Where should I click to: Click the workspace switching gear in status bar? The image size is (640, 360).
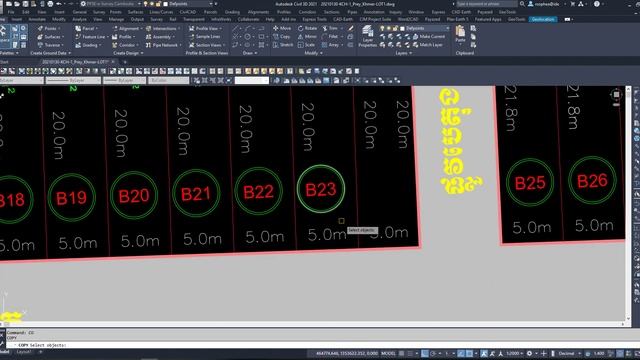click(x=529, y=353)
